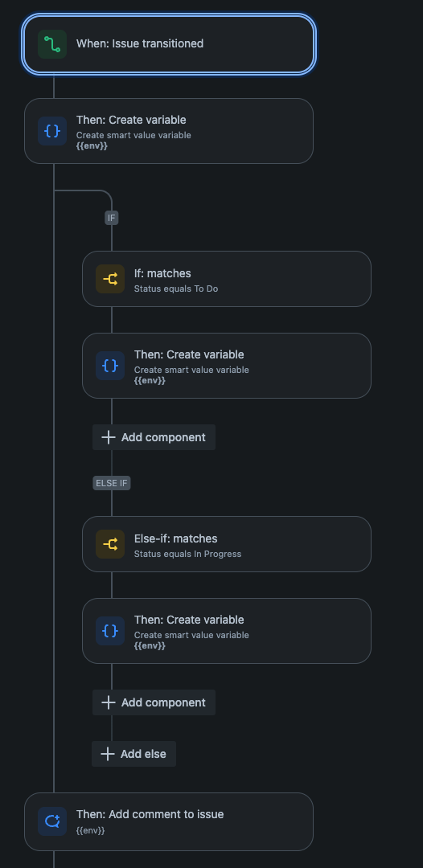Open Create variable title in the To Do branch

(189, 354)
